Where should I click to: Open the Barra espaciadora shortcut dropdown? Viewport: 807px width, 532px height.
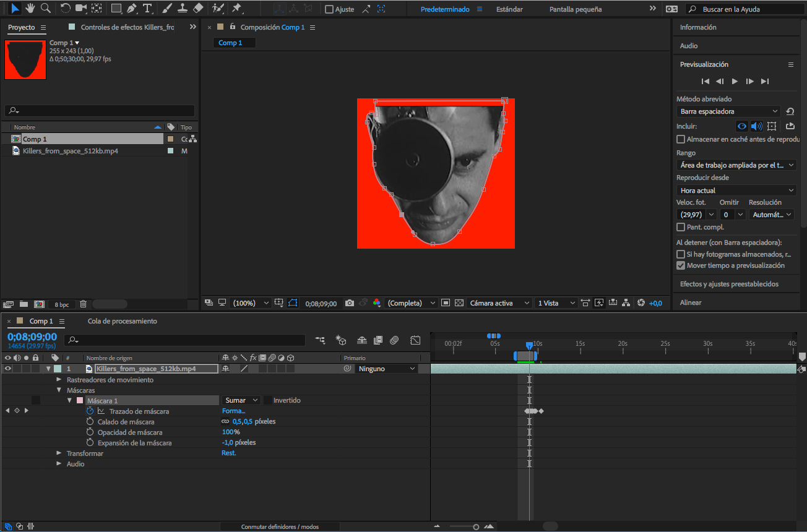[x=728, y=111]
